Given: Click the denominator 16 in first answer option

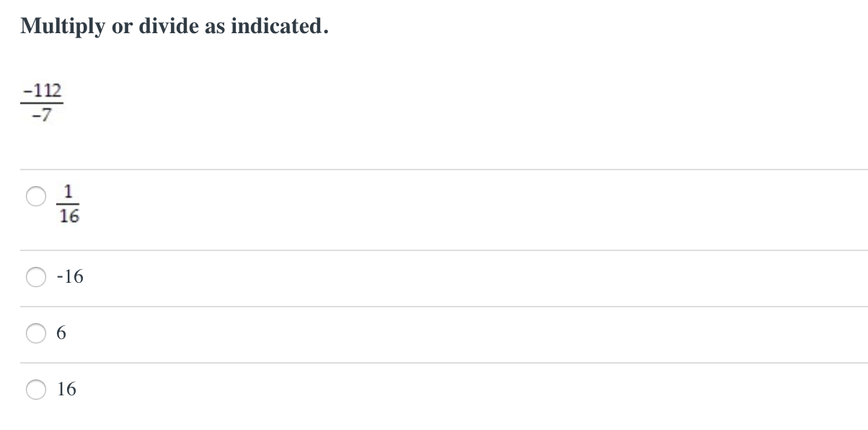Looking at the screenshot, I should click(69, 216).
